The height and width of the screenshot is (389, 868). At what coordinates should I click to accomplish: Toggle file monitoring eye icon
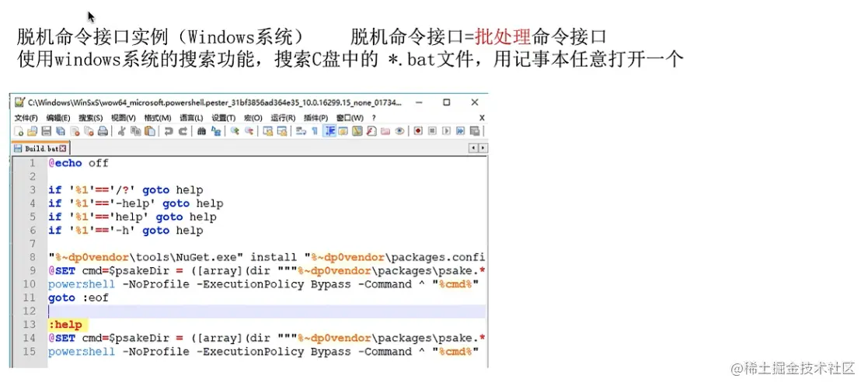tap(399, 131)
